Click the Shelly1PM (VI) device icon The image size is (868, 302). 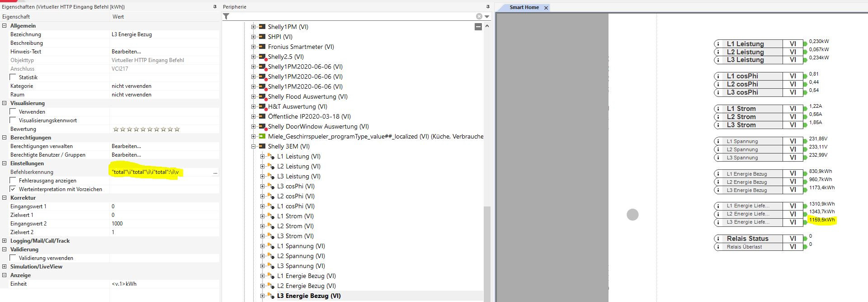[x=262, y=27]
